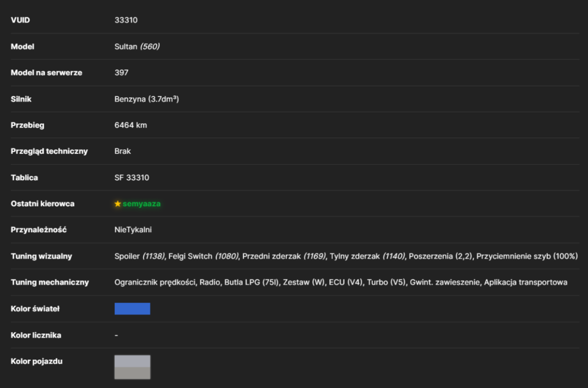Click the Radio tuning entry

[x=210, y=282]
